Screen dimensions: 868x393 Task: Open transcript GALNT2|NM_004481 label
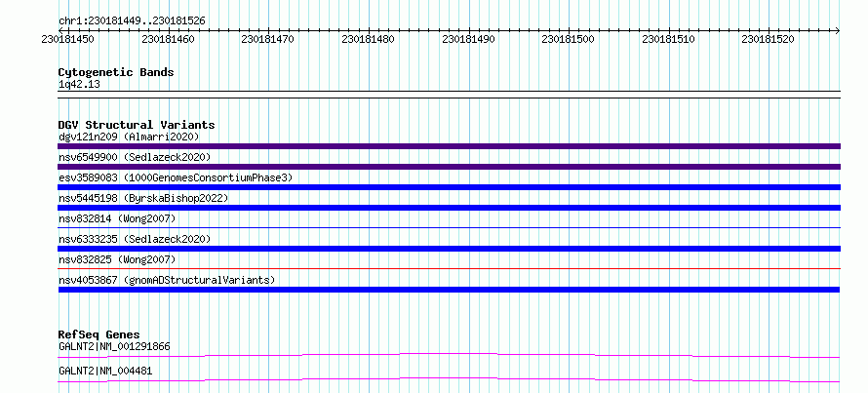pos(105,372)
